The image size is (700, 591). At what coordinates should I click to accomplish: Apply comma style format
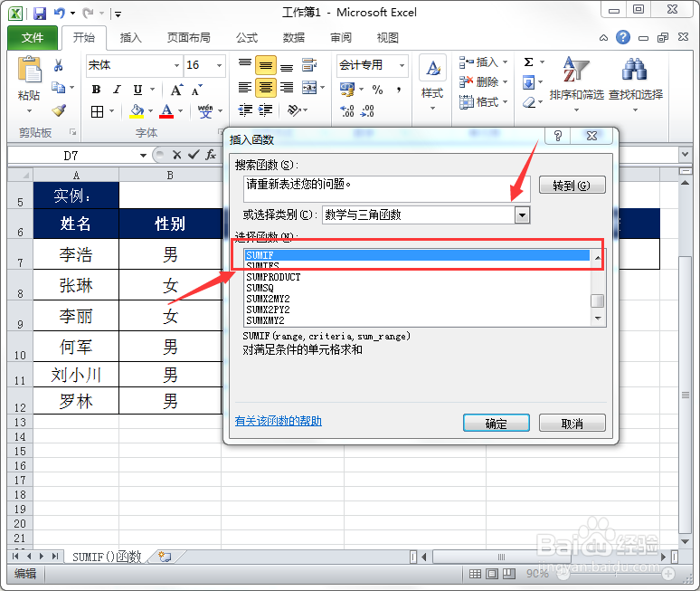398,90
